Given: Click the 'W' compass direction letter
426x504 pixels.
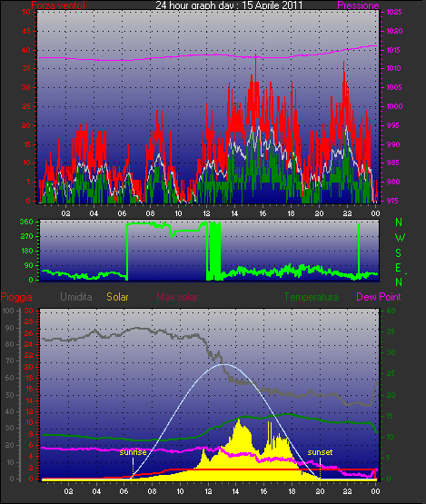Looking at the screenshot, I should point(400,238).
